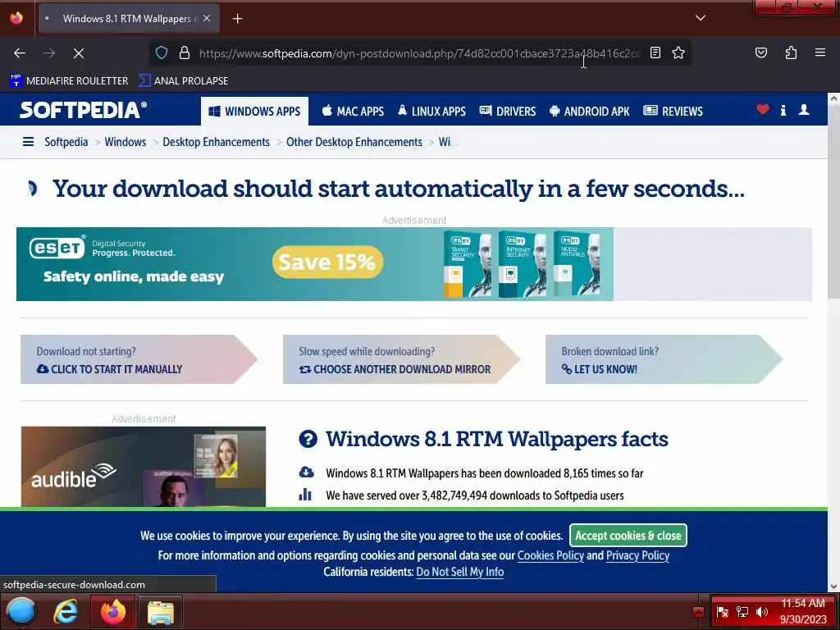The height and width of the screenshot is (630, 840).
Task: Open the ESET Save 15% advertisement
Action: tap(314, 263)
